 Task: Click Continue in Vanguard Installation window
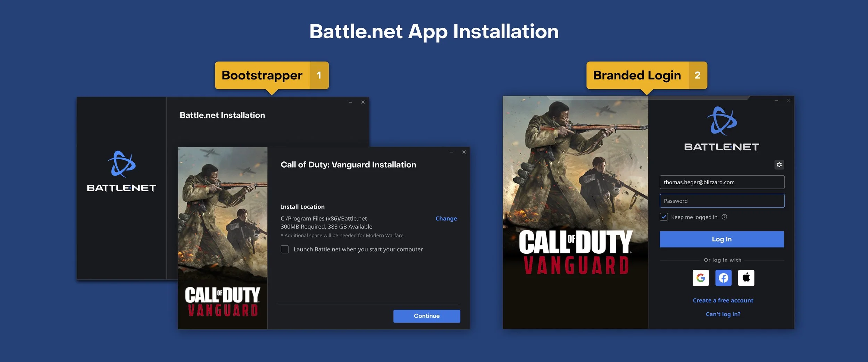[x=427, y=316]
